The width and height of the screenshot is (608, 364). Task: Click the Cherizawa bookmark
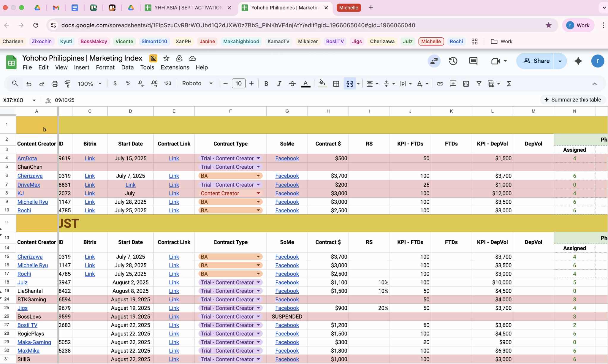[x=382, y=42]
